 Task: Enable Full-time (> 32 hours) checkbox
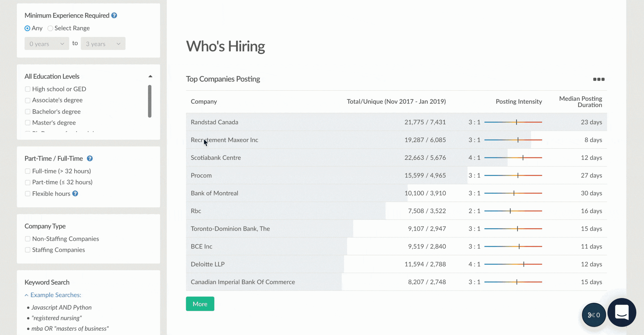click(x=28, y=171)
